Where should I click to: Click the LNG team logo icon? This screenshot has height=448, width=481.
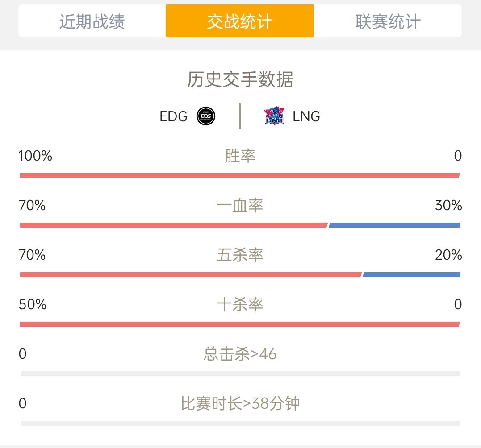click(x=274, y=116)
